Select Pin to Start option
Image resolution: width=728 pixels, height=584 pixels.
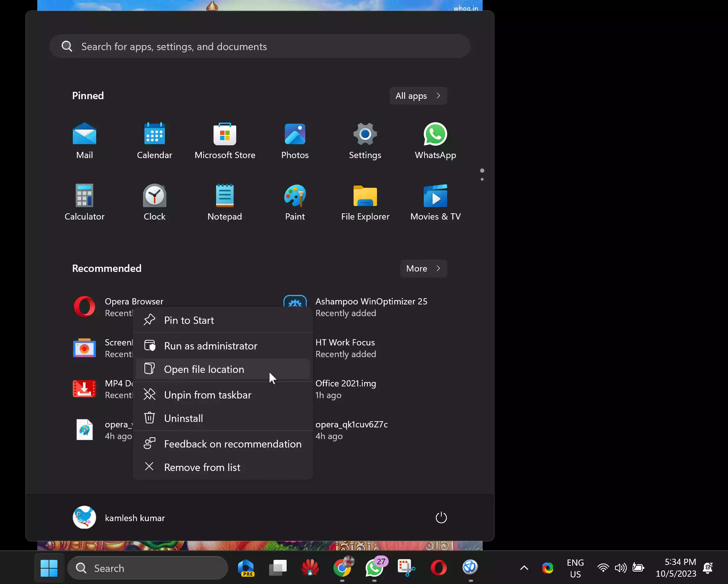pyautogui.click(x=189, y=320)
